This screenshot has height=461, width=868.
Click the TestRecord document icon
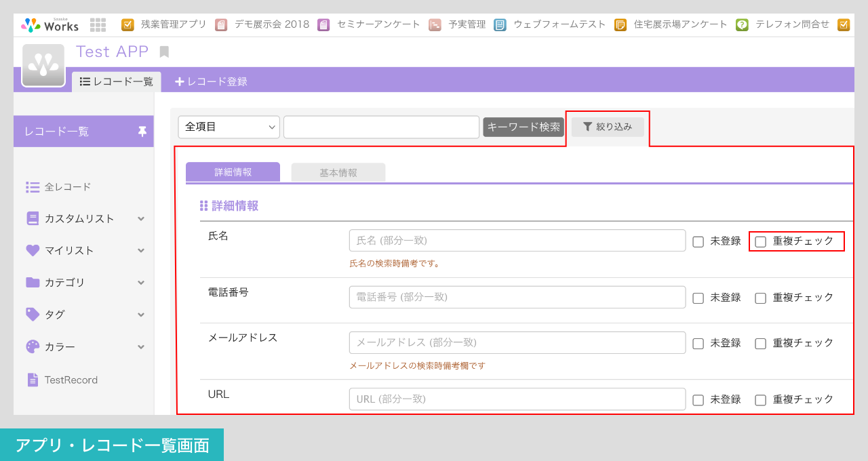[x=33, y=380]
